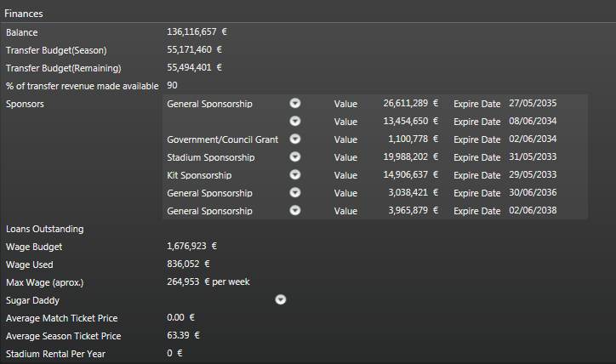
Task: Edit Stadium Rental Per Year value 0
Action: (169, 354)
